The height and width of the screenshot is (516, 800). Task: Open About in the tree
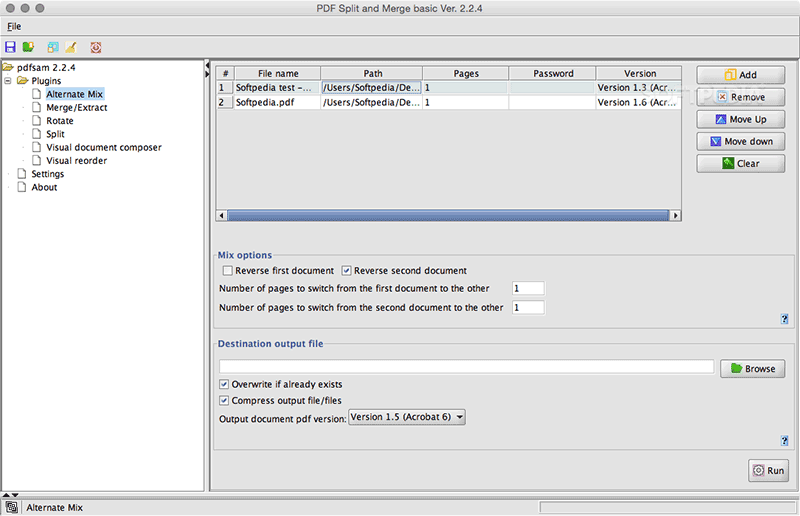pyautogui.click(x=44, y=187)
